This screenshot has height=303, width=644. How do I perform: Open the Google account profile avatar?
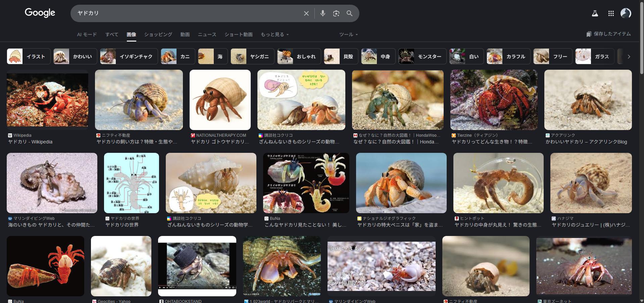[626, 13]
